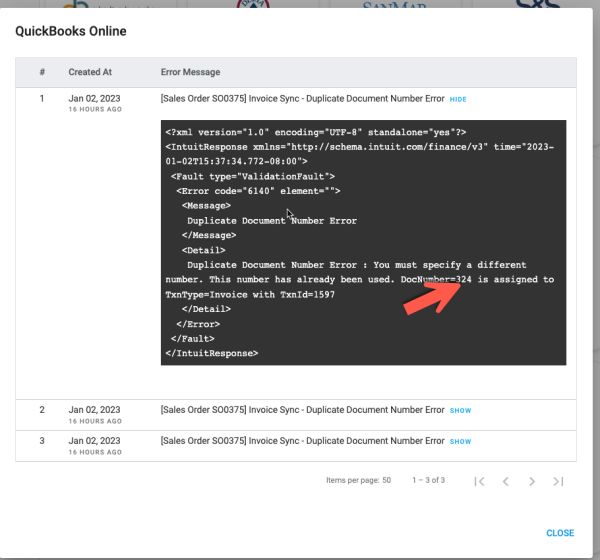The height and width of the screenshot is (560, 600).
Task: Click the 'Items per page: 50' label
Action: (359, 480)
